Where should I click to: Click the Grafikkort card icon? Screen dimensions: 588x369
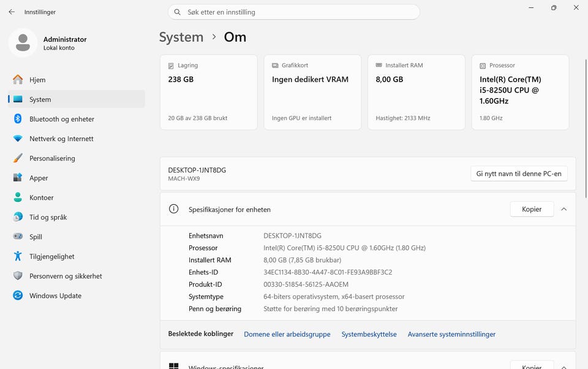[275, 66]
